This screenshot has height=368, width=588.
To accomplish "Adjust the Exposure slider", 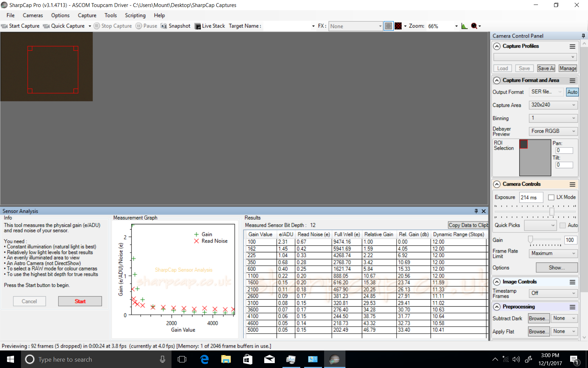I will pos(552,212).
